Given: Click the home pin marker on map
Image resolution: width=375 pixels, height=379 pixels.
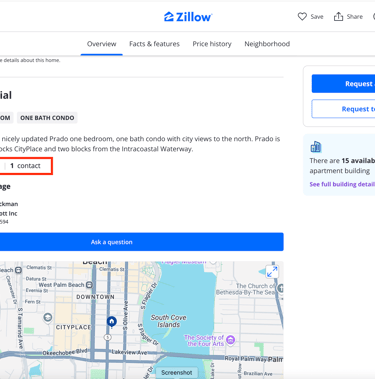Looking at the screenshot, I should (111, 321).
